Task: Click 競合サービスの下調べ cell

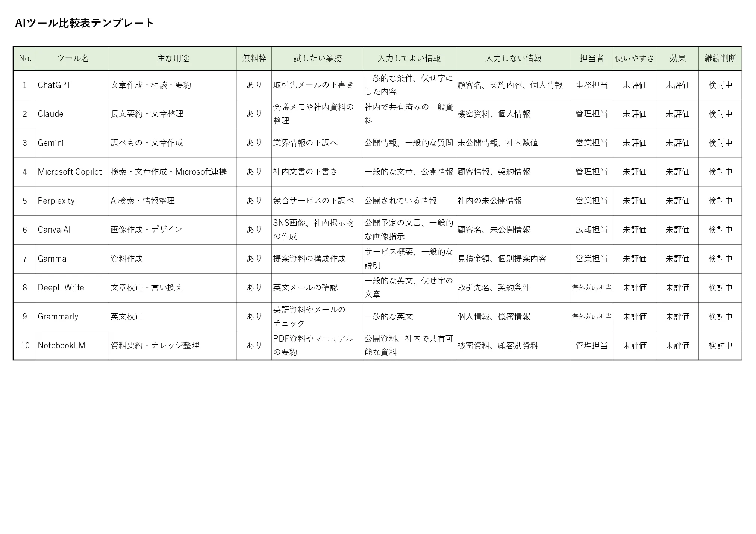Action: (317, 201)
